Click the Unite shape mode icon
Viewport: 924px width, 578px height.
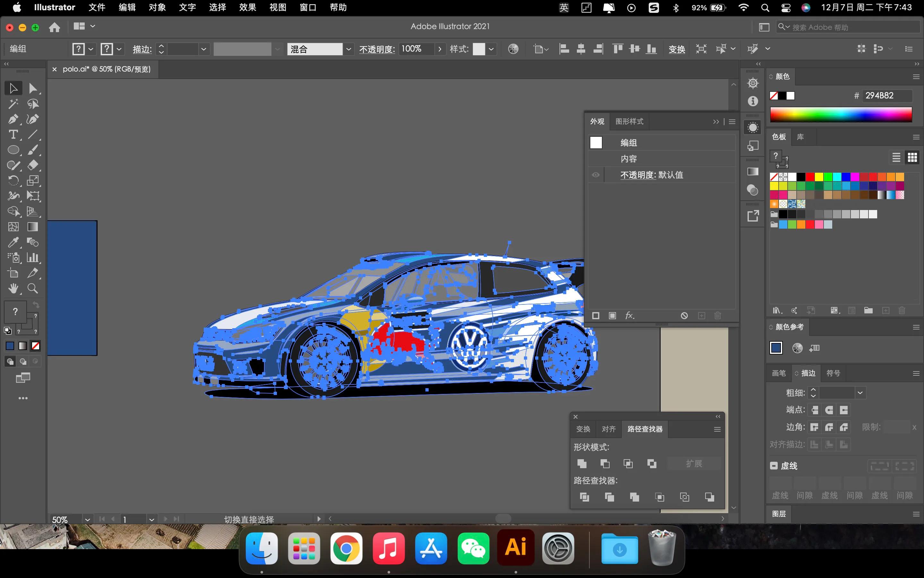pyautogui.click(x=582, y=464)
